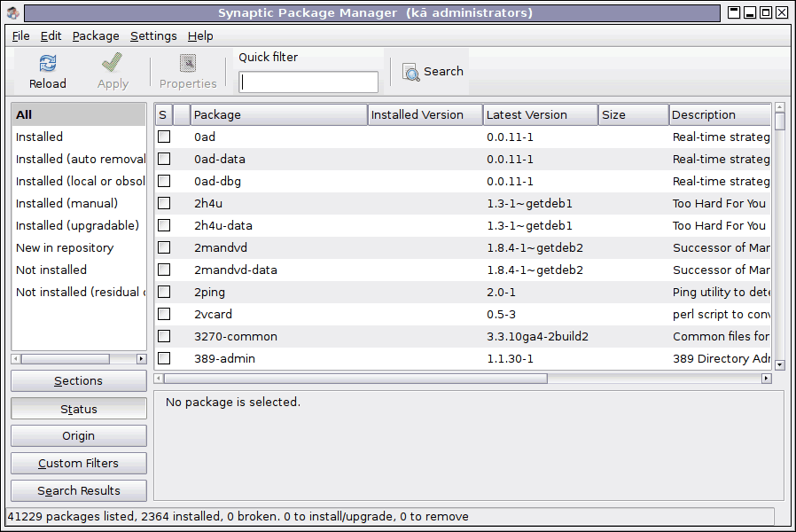Toggle the status checkbox for 2ping
The width and height of the screenshot is (796, 532).
(164, 292)
